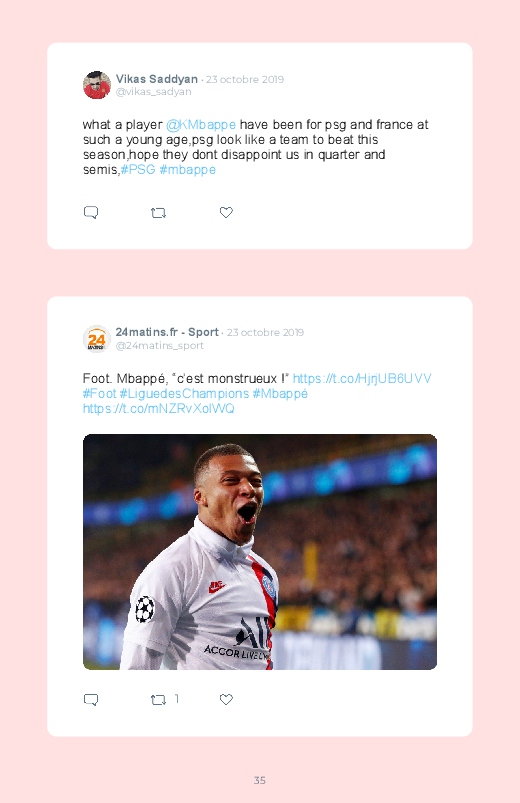Click reply icon on Vikas Saddyan tweet

(x=91, y=212)
